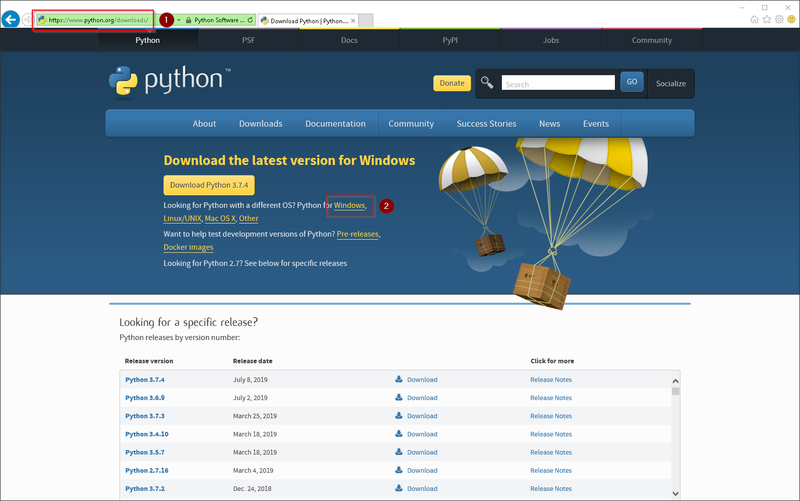Viewport: 800px width, 501px height.
Task: Click the browser back arrow button
Action: 12,19
